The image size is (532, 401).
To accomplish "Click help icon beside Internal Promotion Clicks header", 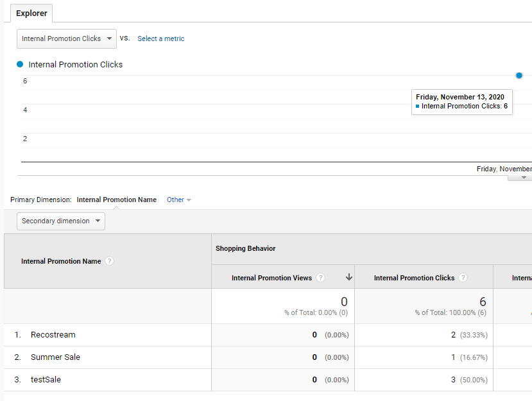I will tap(463, 278).
